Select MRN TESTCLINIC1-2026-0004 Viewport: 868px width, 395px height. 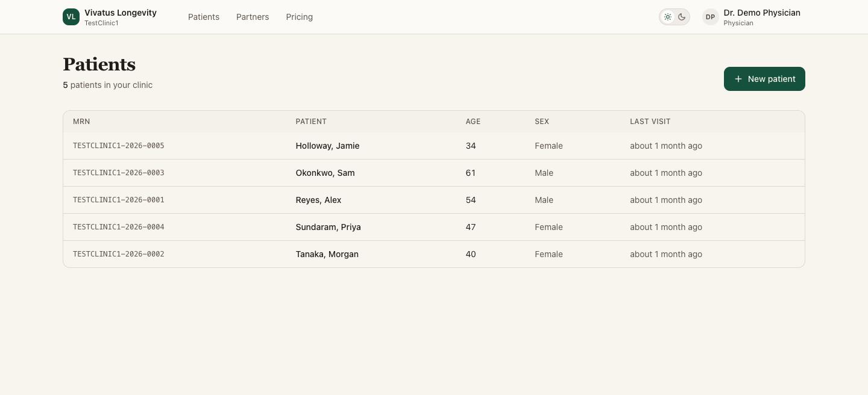click(x=119, y=227)
